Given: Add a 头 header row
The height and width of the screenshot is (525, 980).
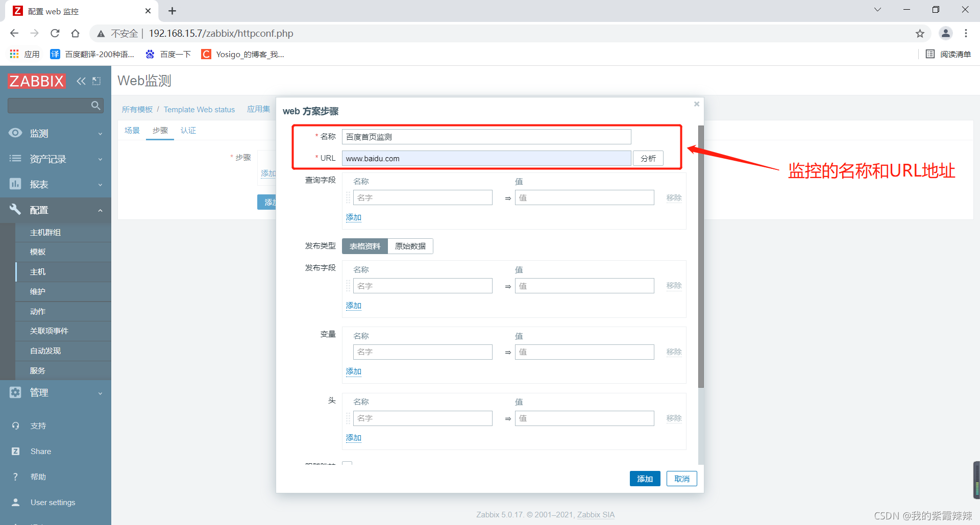Looking at the screenshot, I should pos(354,438).
